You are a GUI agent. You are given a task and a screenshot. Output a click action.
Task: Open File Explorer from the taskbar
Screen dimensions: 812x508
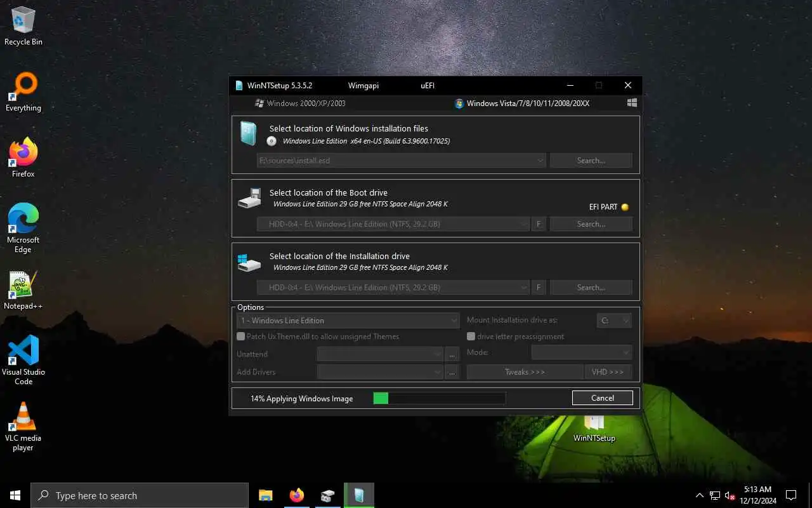coord(266,495)
